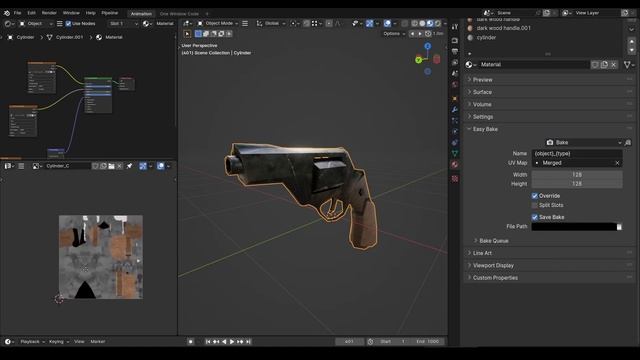
Task: Click the Width value field
Action: 577,175
